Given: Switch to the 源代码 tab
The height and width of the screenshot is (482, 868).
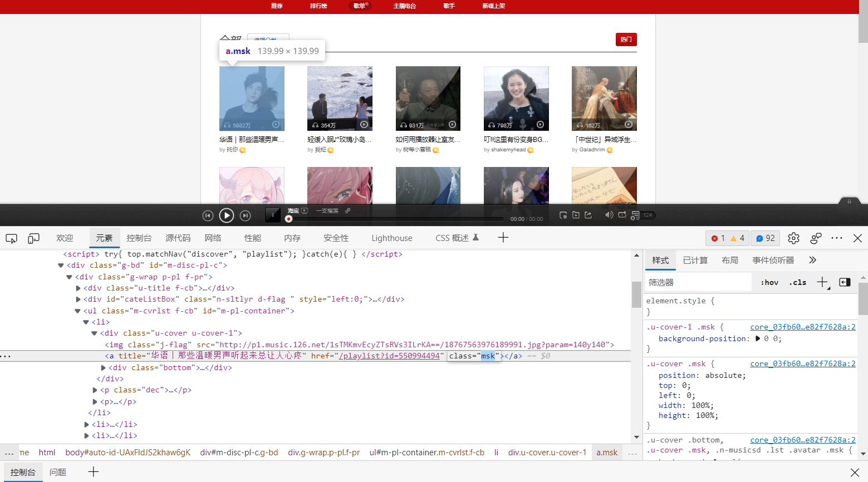Looking at the screenshot, I should [x=178, y=238].
